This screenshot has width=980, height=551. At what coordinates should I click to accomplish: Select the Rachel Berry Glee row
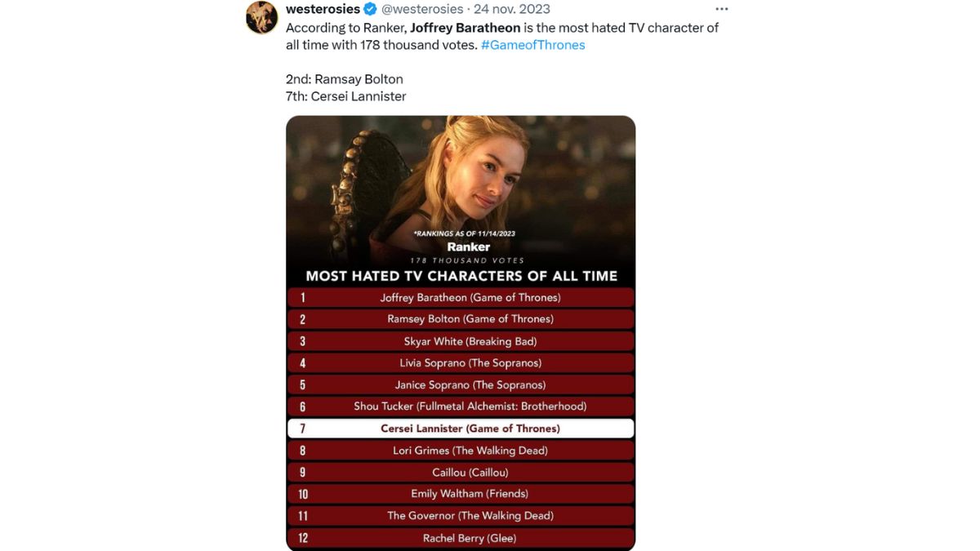460,537
